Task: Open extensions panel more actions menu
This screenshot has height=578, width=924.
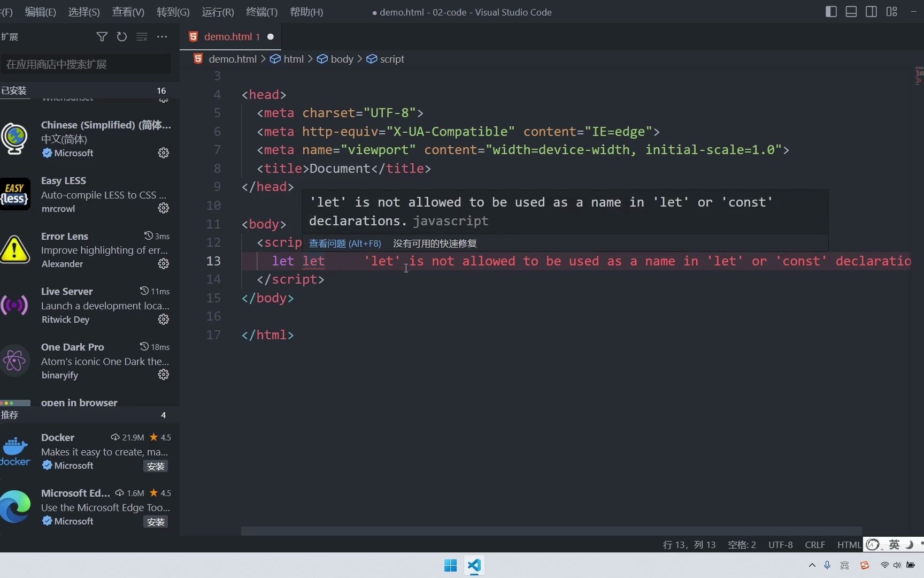Action: [162, 36]
